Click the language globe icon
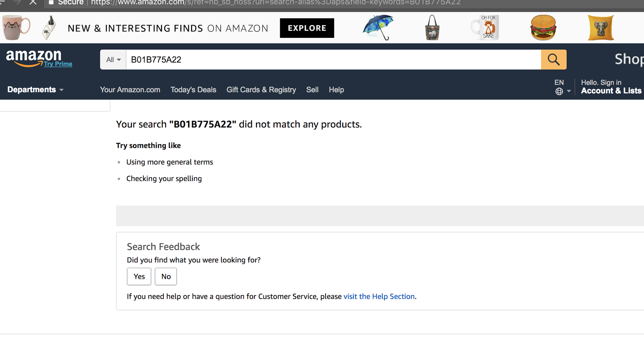The height and width of the screenshot is (340, 644). pos(559,91)
